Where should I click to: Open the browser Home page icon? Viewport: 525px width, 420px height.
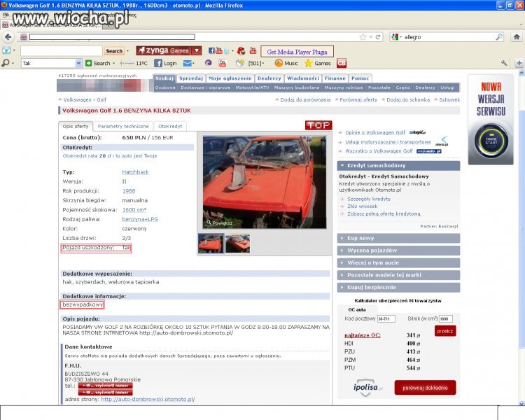pyautogui.click(x=517, y=37)
